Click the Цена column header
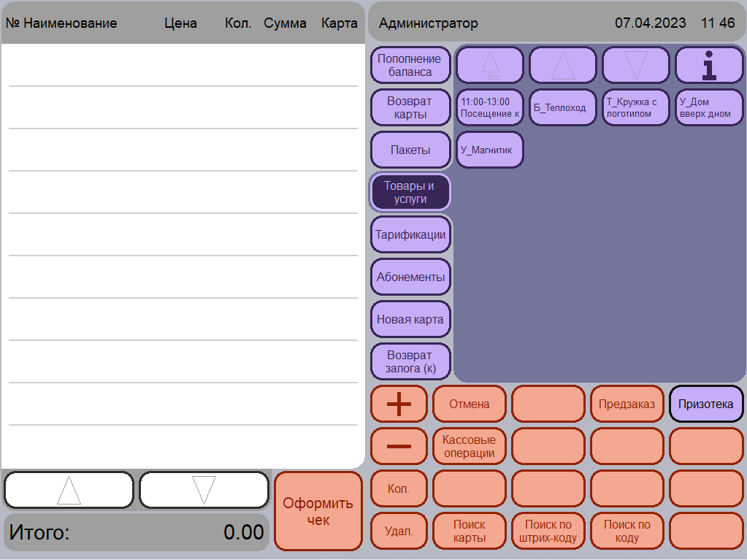The width and height of the screenshot is (747, 560). [180, 23]
